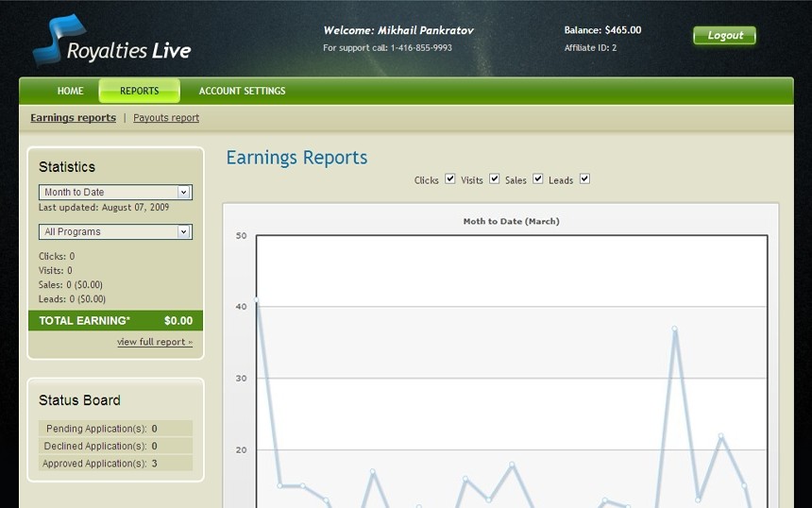
Task: Click the y-axis label 20
Action: tap(242, 450)
